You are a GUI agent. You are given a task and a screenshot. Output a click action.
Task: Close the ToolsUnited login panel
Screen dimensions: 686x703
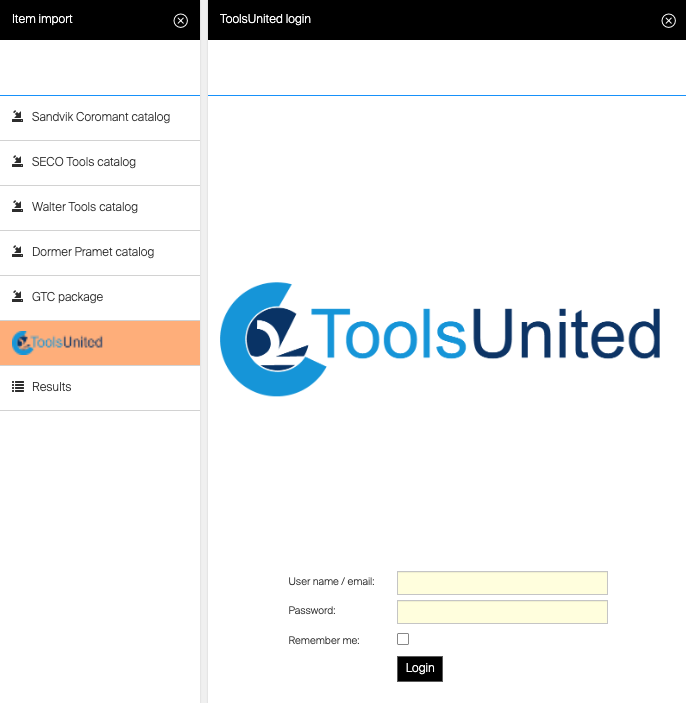coord(668,20)
